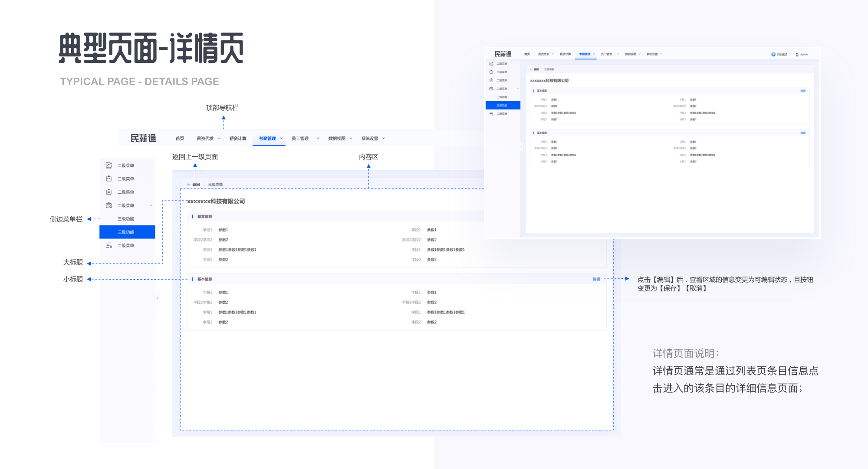Select the highlighted 三级功能 item in the small preview
The image size is (868, 469).
pyautogui.click(x=503, y=106)
